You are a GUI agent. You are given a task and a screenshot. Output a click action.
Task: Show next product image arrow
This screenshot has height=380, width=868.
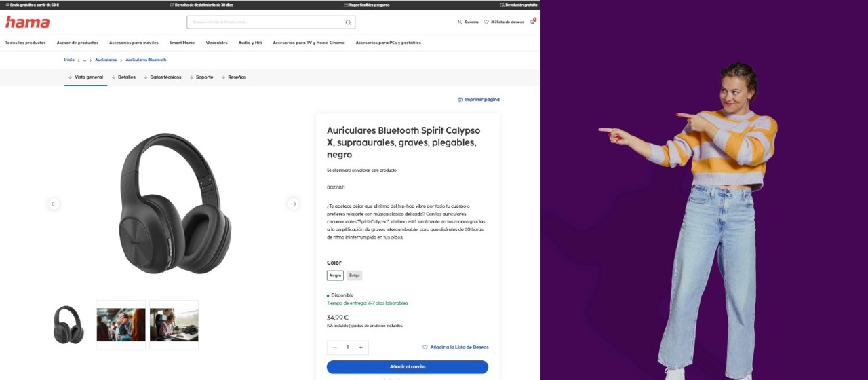[x=293, y=204]
